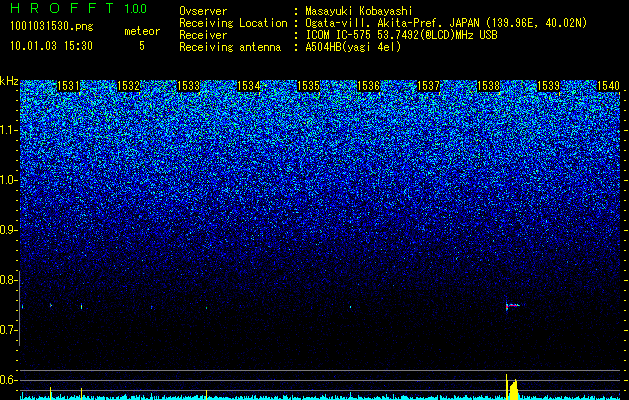Click the Receiving Location label

pos(233,23)
